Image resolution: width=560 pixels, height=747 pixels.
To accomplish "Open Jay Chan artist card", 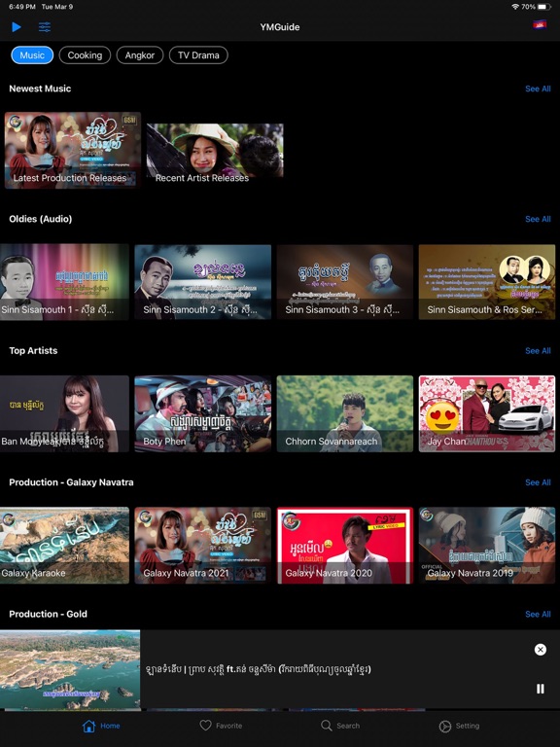I will (x=487, y=413).
